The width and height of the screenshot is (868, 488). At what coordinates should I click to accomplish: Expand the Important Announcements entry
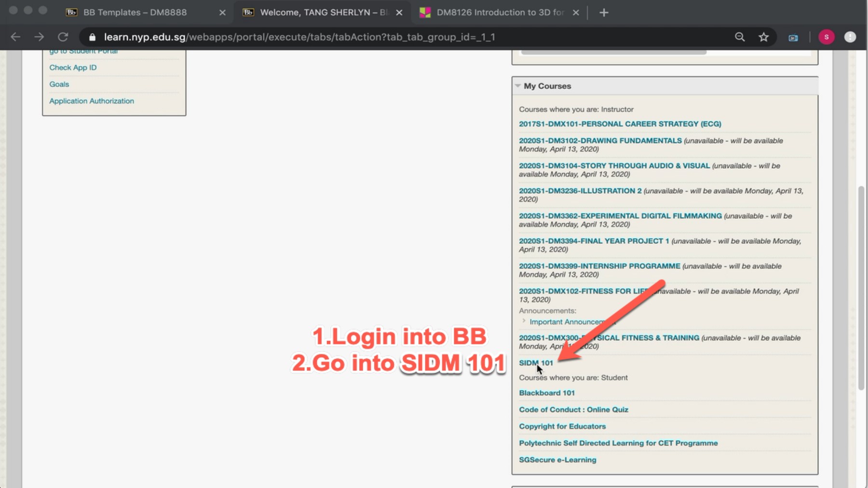point(524,321)
